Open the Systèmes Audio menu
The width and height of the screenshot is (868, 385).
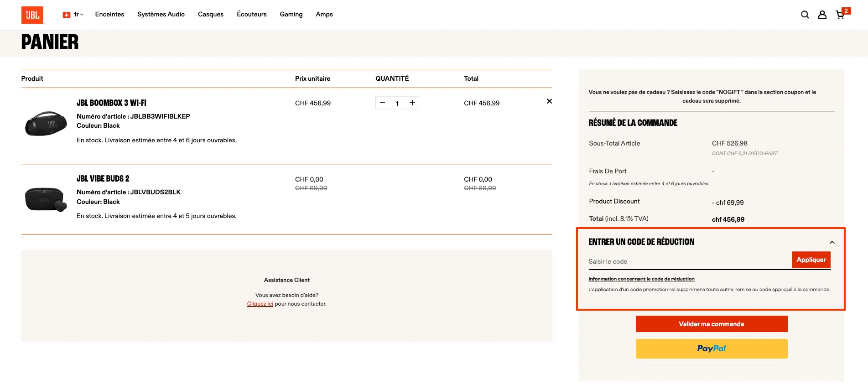coord(161,15)
